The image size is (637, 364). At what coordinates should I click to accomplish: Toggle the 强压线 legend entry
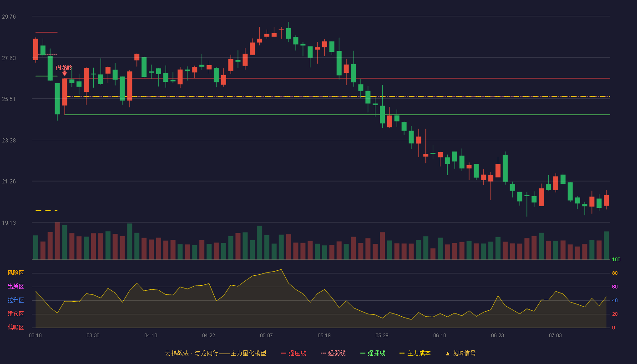pos(293,353)
